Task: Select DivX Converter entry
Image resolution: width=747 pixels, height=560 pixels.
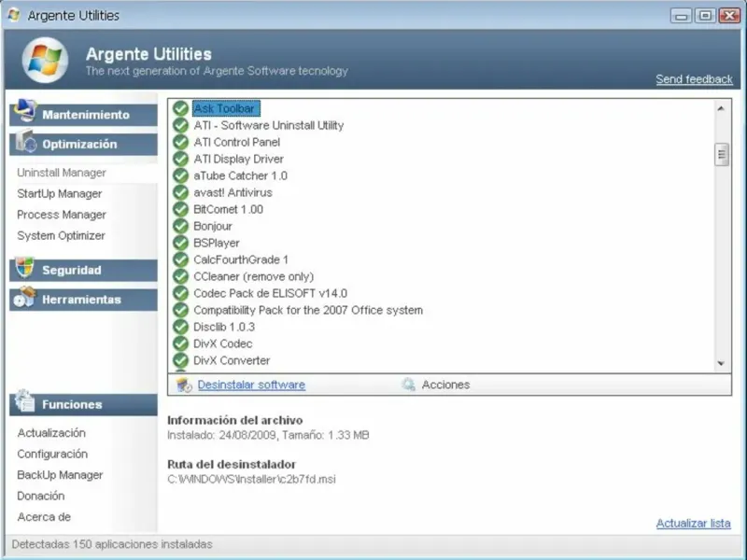Action: point(232,360)
